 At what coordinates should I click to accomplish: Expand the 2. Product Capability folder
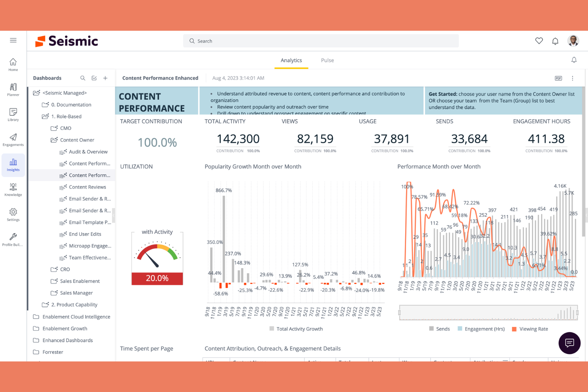click(70, 305)
